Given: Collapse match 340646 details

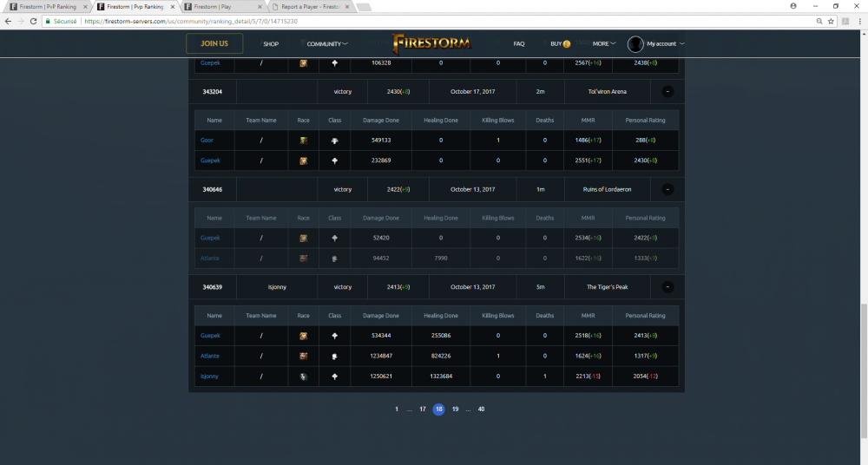Looking at the screenshot, I should click(667, 189).
